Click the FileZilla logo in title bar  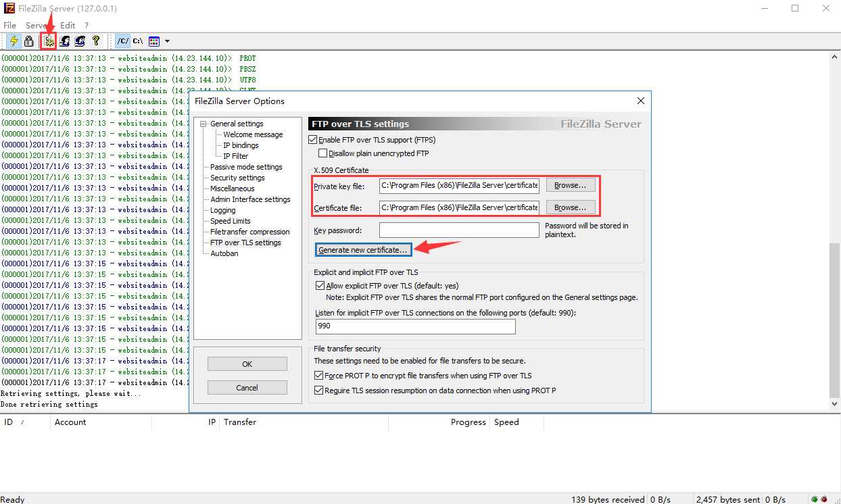pyautogui.click(x=9, y=9)
